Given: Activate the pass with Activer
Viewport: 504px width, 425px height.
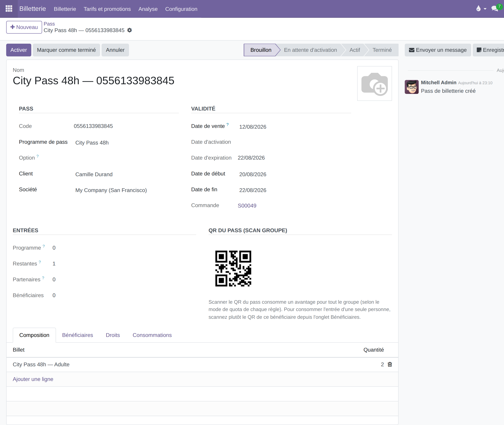Looking at the screenshot, I should 19,50.
